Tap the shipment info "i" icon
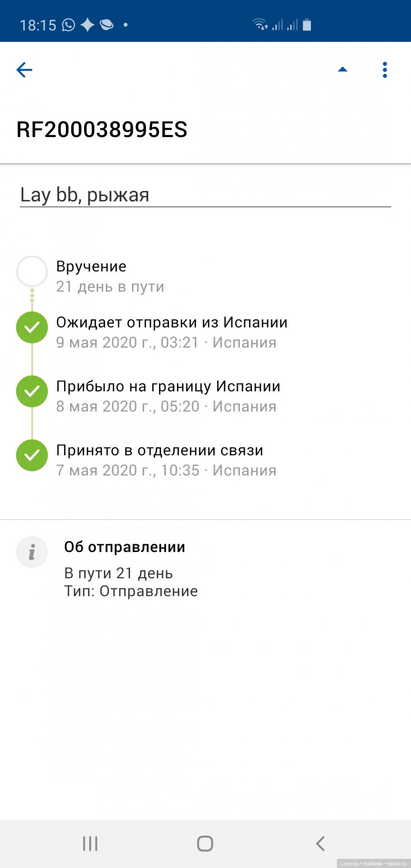Image resolution: width=411 pixels, height=868 pixels. pos(32,552)
